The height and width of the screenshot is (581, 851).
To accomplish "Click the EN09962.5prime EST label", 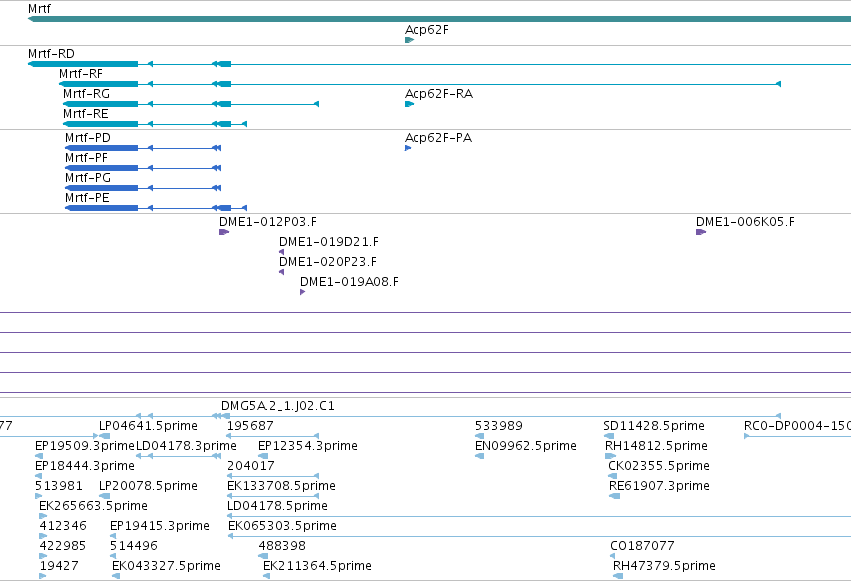I will 525,446.
